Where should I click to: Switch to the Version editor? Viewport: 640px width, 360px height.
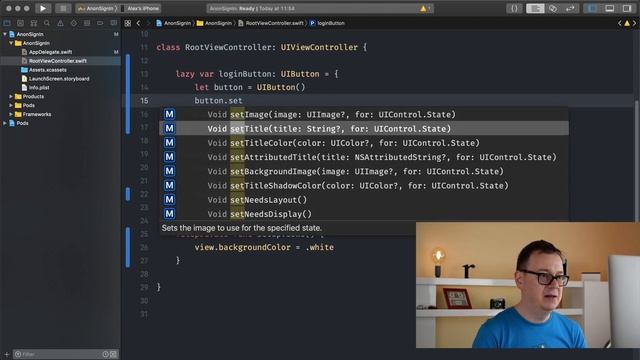570,8
